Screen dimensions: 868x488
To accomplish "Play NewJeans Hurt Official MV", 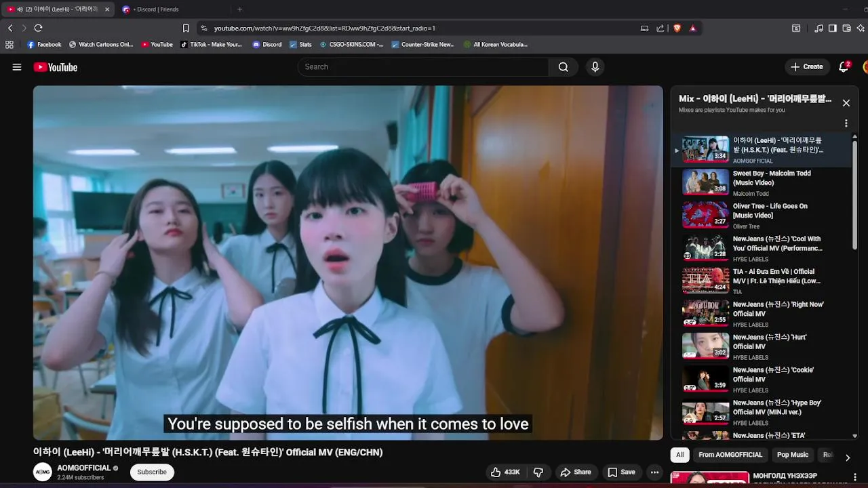I will tap(762, 346).
